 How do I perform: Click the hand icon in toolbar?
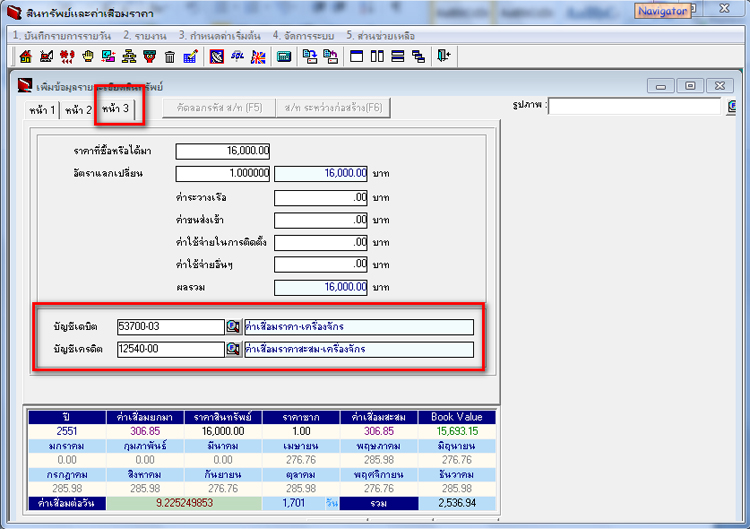point(87,57)
